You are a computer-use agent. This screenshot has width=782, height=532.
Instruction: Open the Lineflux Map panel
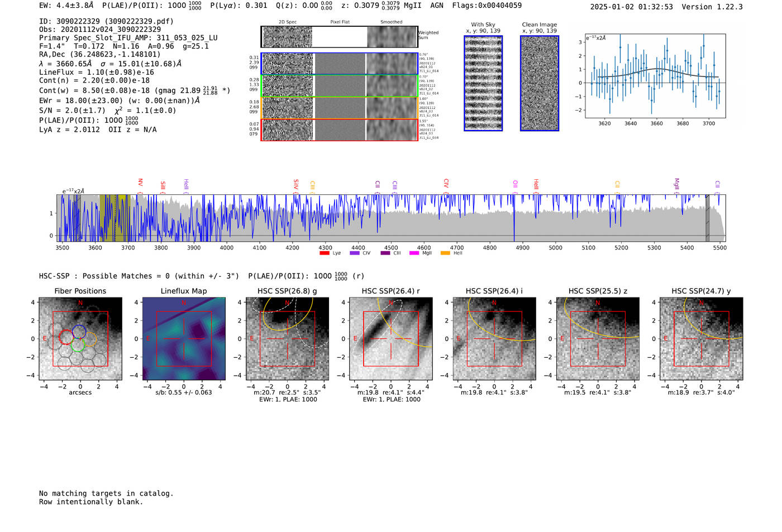[184, 338]
